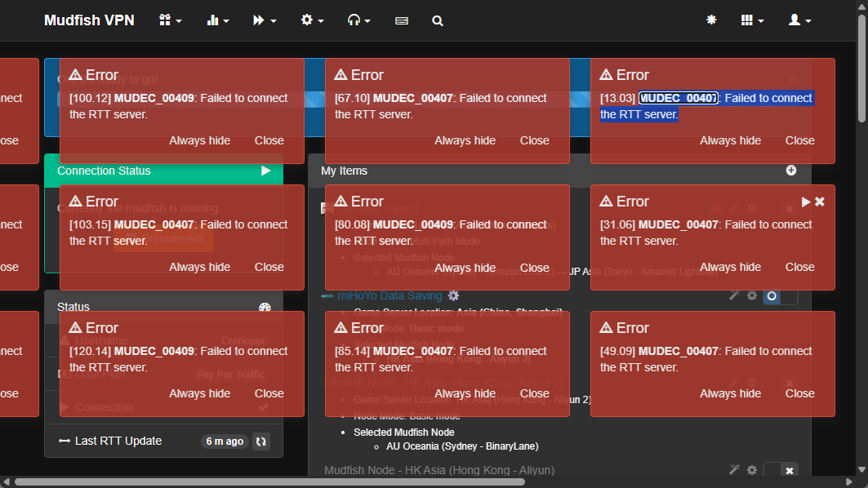Click the 'My Items' panel heading
This screenshot has height=488, width=868.
point(345,171)
